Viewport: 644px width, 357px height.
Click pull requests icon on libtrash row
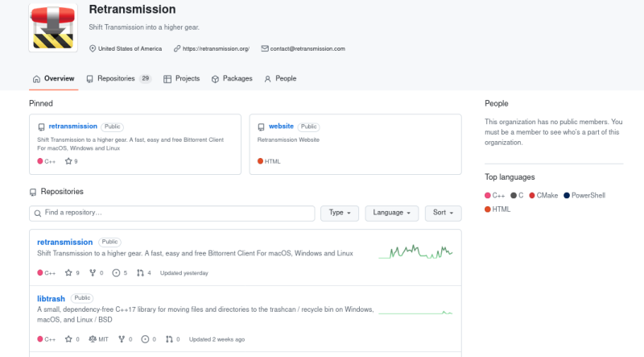[169, 339]
